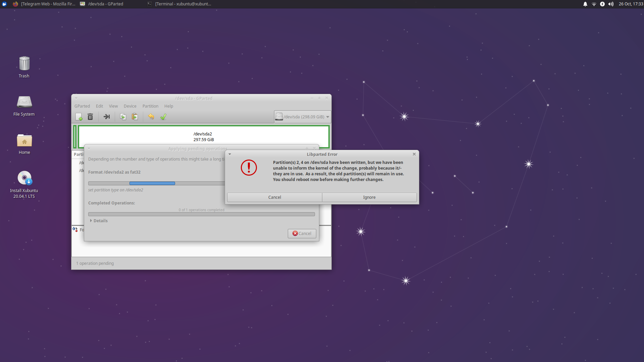Click the '1 operation pending' status text
The width and height of the screenshot is (644, 362).
coord(95,263)
